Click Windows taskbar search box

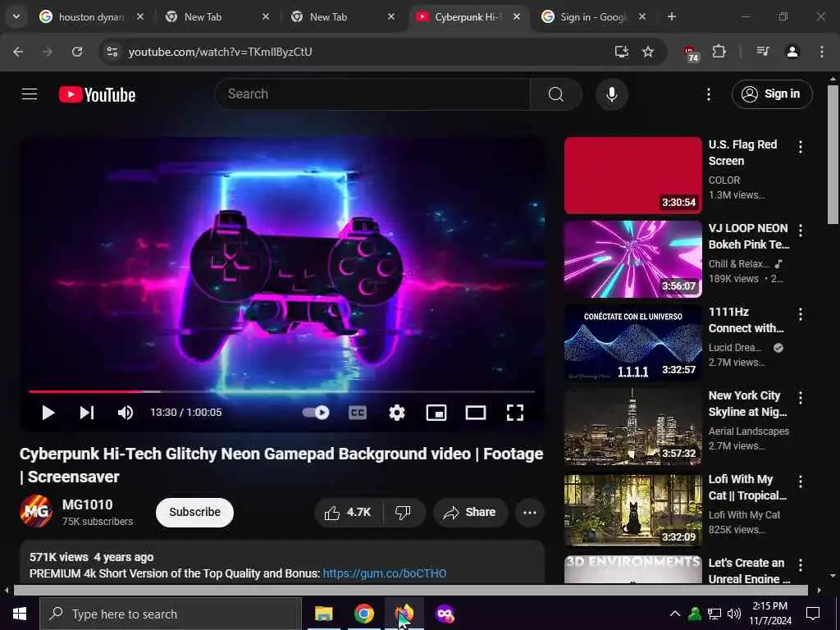coord(171,614)
